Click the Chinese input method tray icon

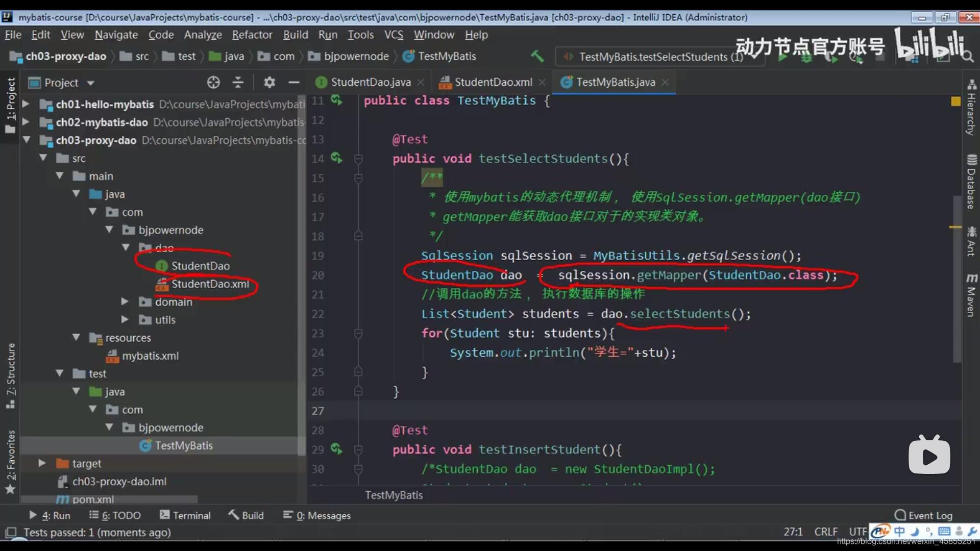pos(899,531)
